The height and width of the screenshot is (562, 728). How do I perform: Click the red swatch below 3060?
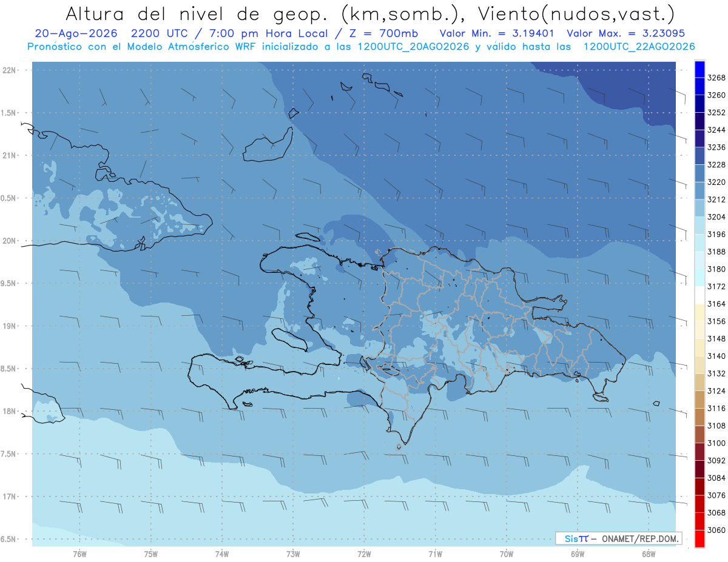[699, 539]
